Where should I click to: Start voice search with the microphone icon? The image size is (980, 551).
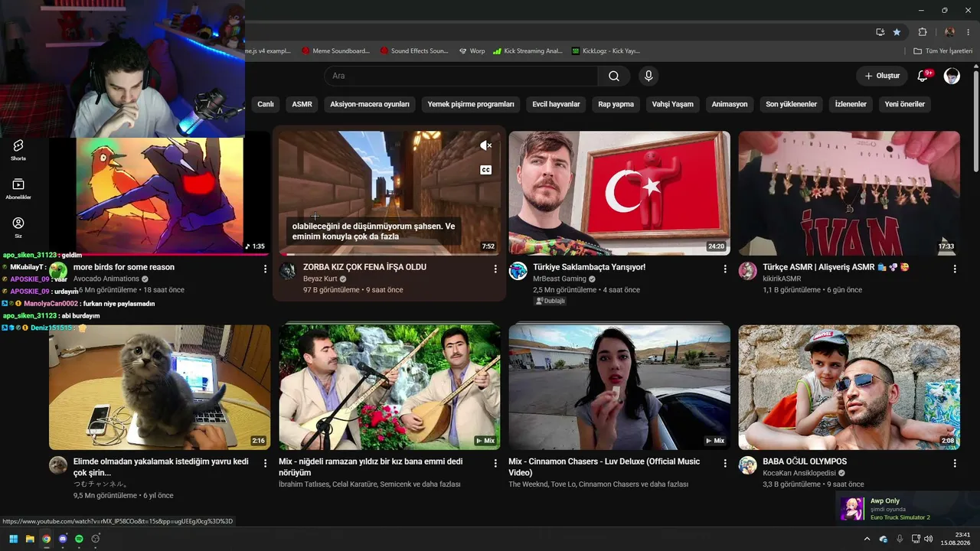(x=648, y=76)
